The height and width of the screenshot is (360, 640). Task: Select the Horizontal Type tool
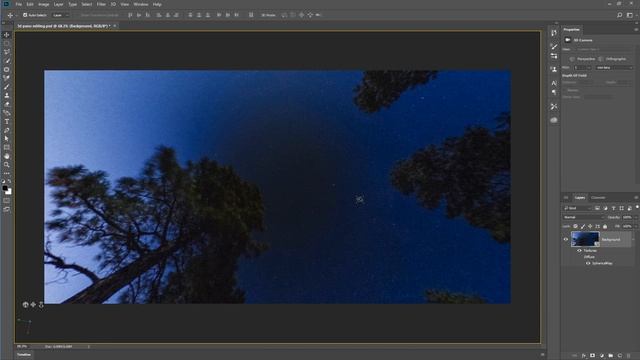[7, 121]
